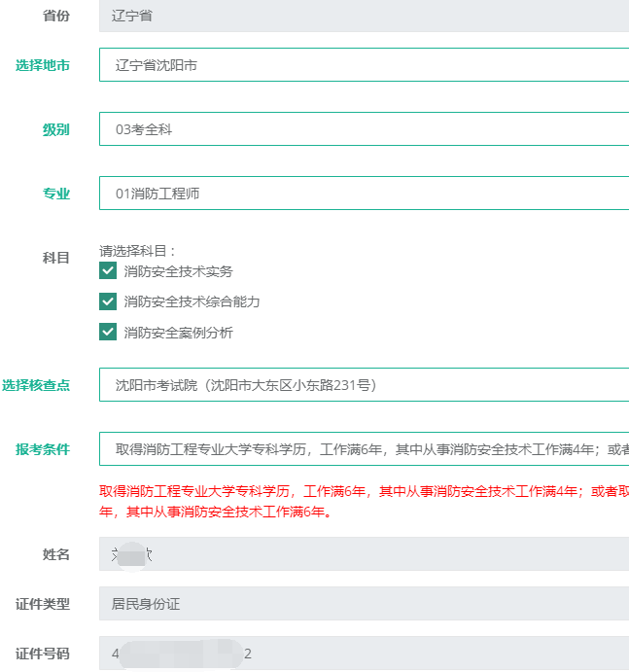Image resolution: width=629 pixels, height=672 pixels.
Task: Click the green 选择核查点 label
Action: (x=35, y=385)
